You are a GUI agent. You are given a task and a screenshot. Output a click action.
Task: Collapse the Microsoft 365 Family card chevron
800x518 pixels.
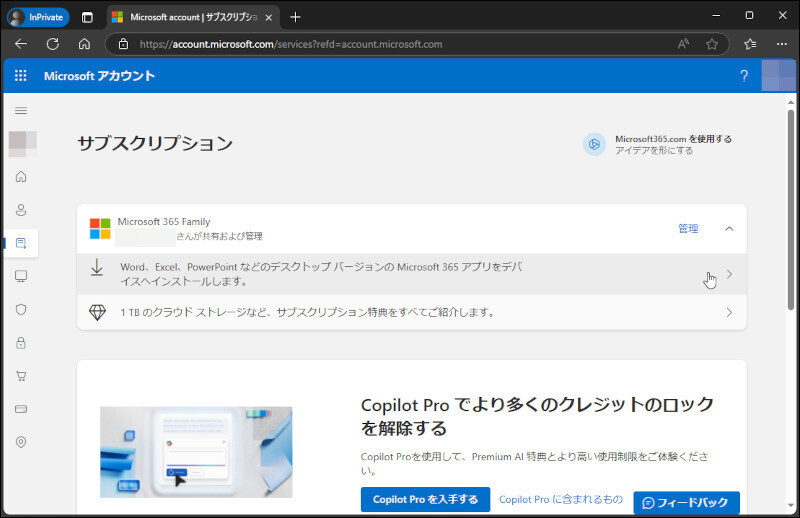point(729,229)
